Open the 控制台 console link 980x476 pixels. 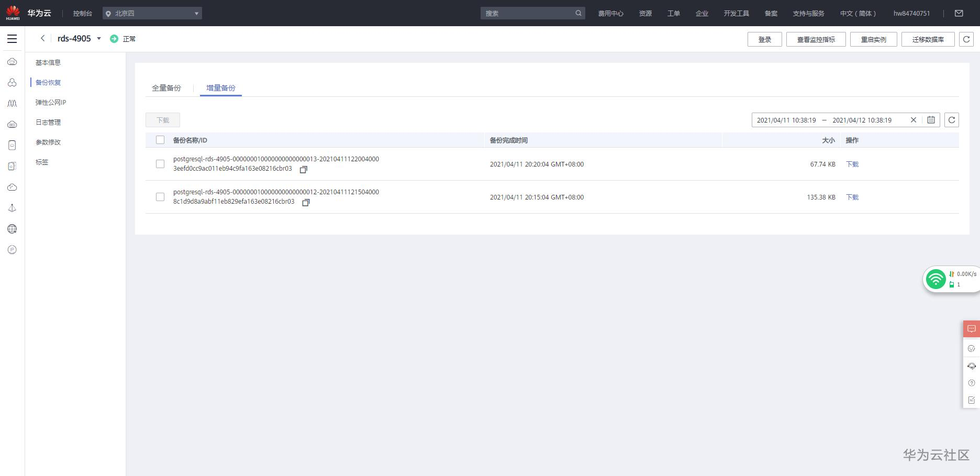[83, 14]
